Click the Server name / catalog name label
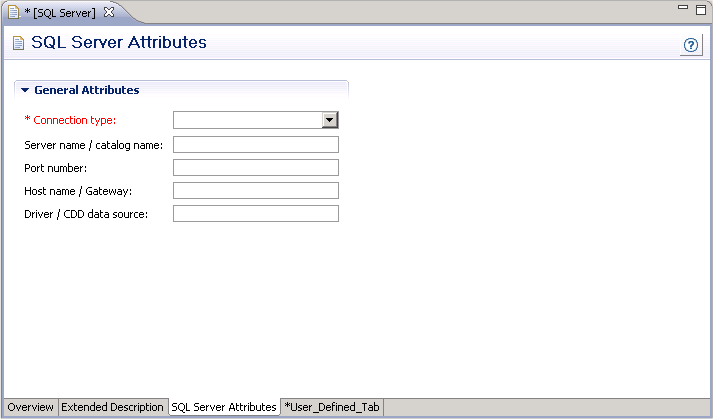 (x=93, y=145)
